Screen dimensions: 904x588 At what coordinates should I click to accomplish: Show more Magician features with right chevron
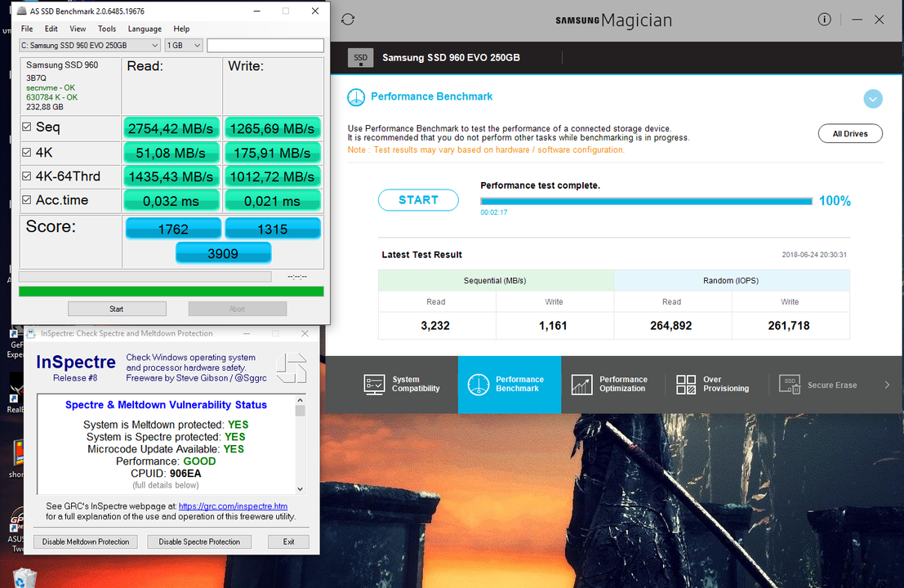[887, 385]
